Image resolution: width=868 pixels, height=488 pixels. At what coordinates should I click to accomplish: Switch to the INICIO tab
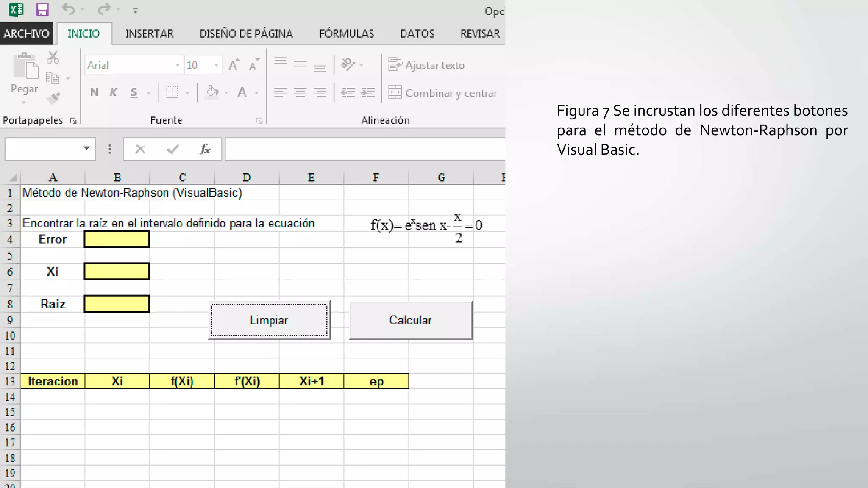84,33
